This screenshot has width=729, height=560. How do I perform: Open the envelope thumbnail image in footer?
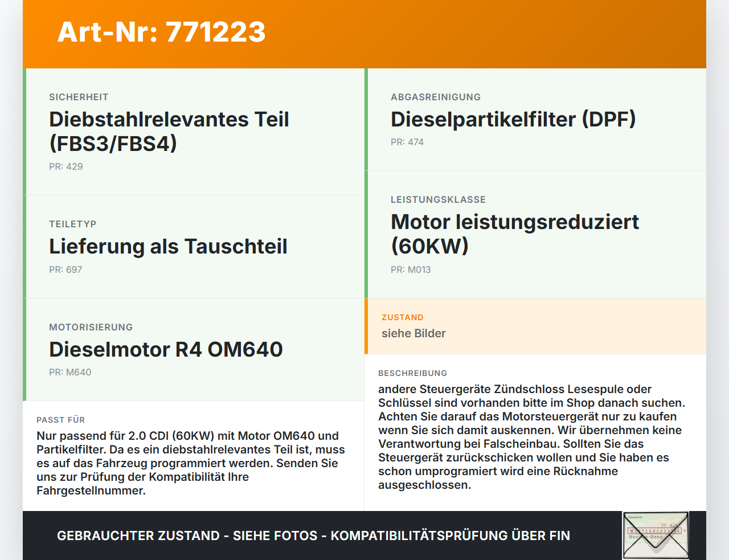[x=656, y=536]
